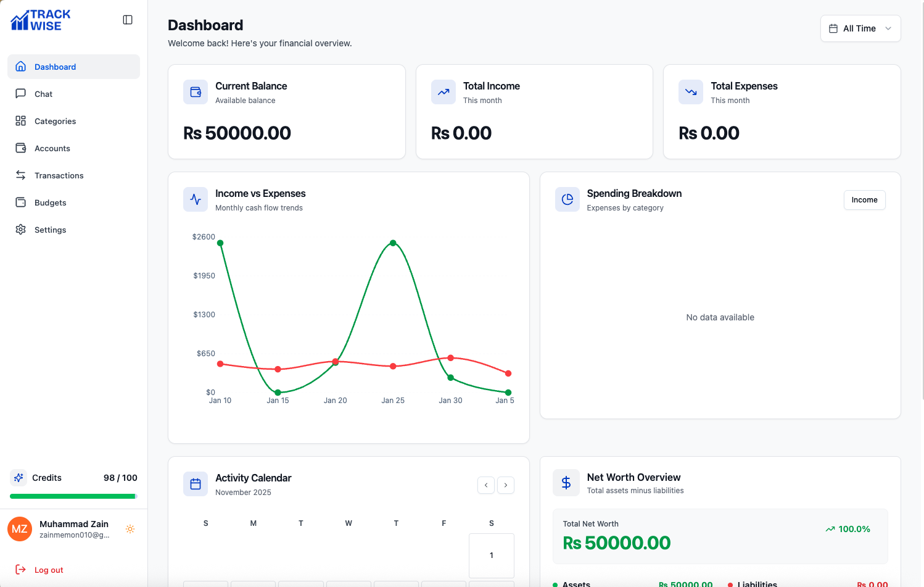Click the TrackWise logo
This screenshot has height=587, width=924.
(x=39, y=19)
